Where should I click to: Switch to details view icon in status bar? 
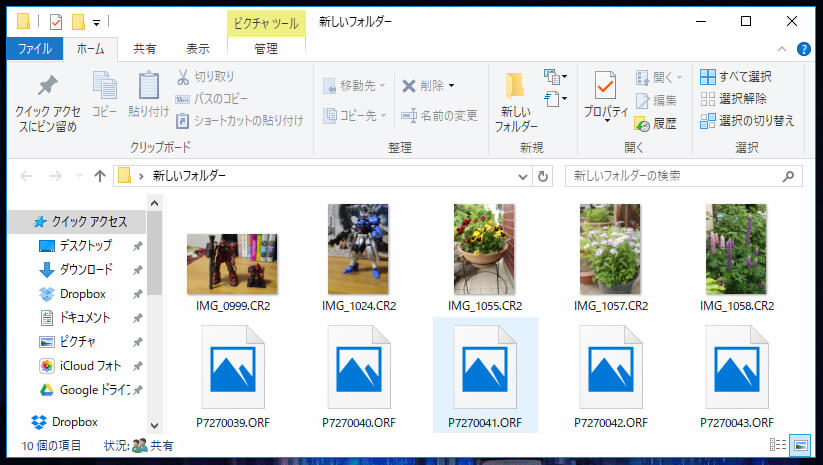[x=778, y=445]
